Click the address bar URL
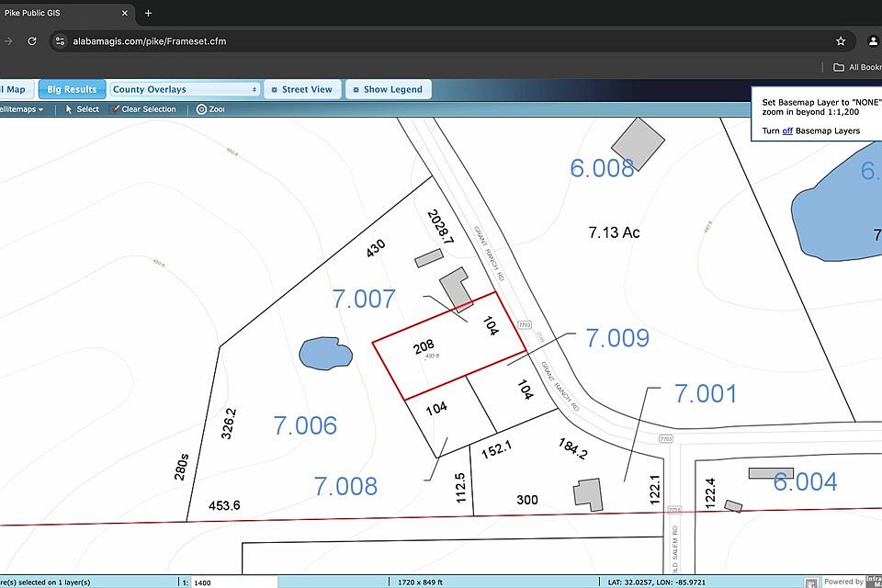The width and height of the screenshot is (882, 588). tap(150, 41)
